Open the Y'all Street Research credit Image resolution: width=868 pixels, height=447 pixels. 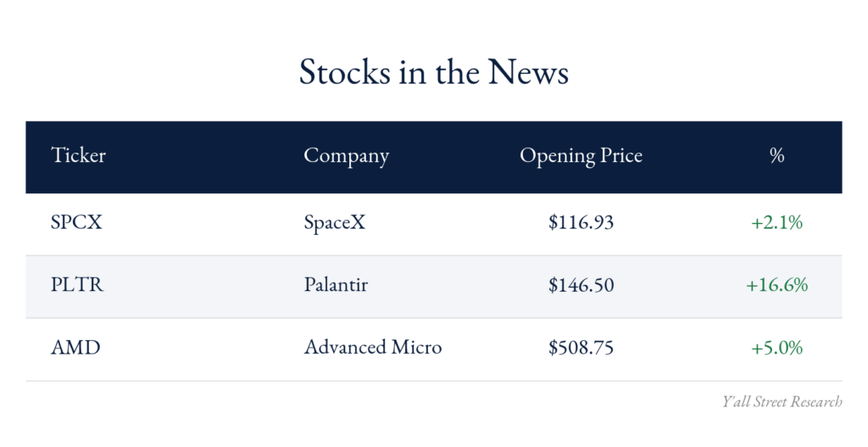[782, 401]
